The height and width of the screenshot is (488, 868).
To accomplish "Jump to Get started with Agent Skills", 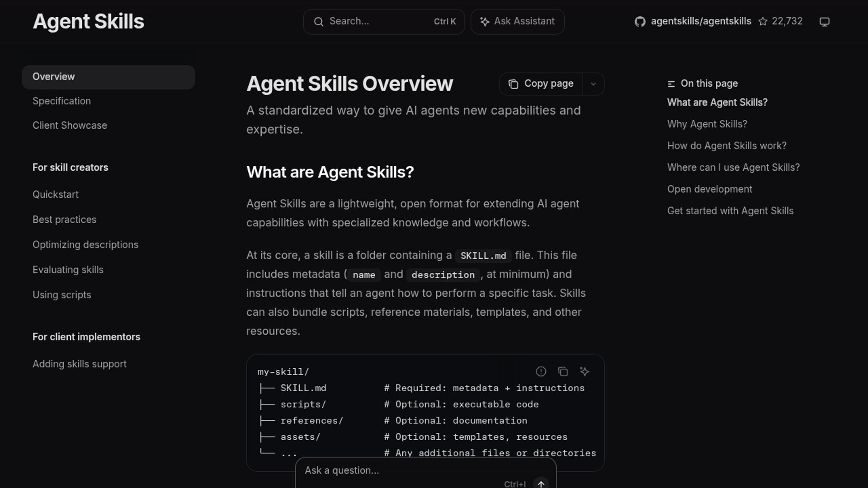I will pos(731,211).
